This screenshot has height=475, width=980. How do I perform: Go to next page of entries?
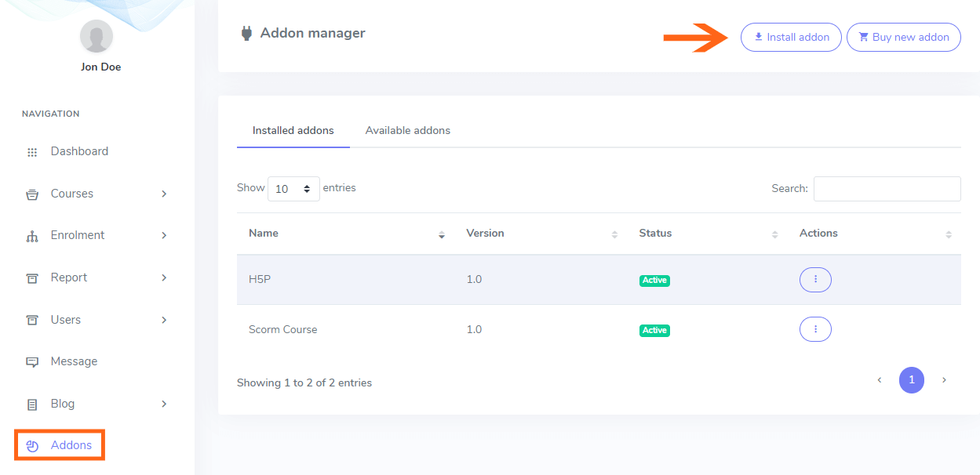(944, 380)
